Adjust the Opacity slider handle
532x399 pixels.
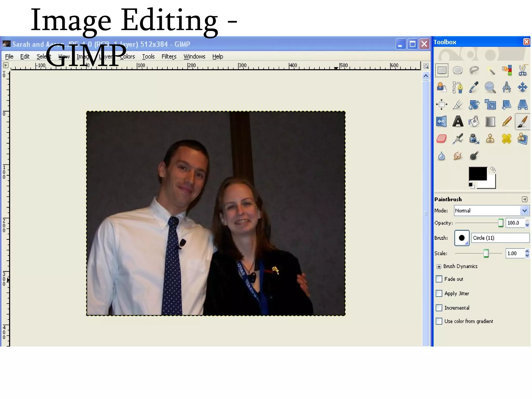coord(501,223)
